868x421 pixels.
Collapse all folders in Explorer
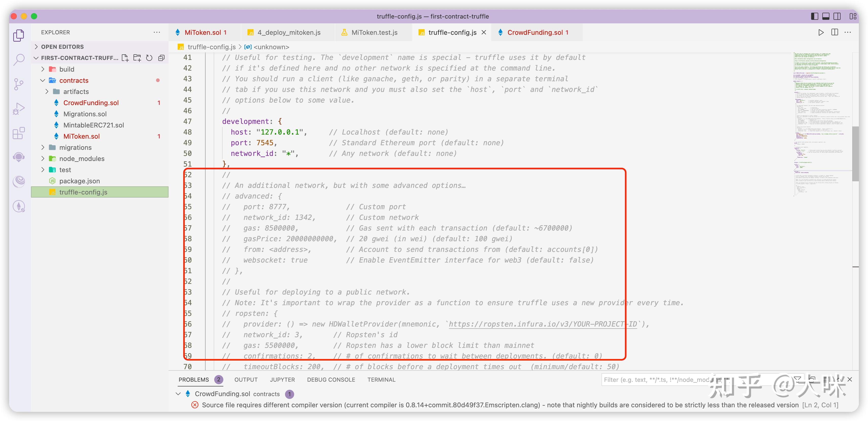click(x=161, y=58)
